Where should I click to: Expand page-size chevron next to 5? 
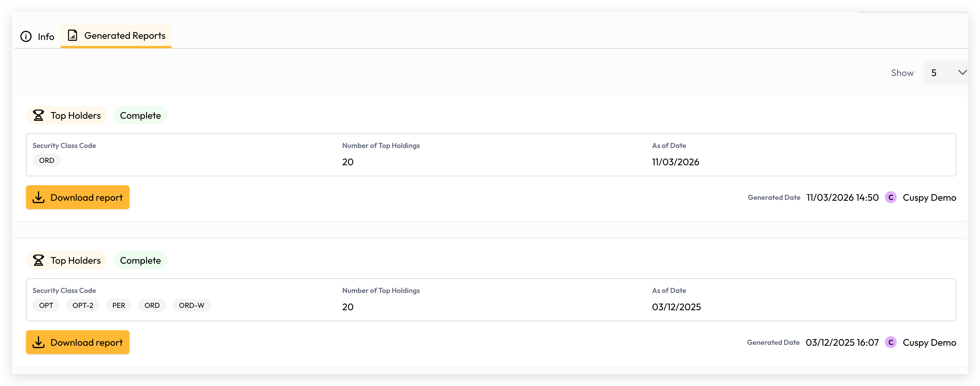[x=962, y=73]
